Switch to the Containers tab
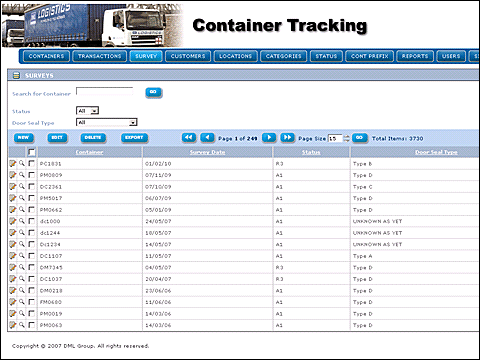This screenshot has height=360, width=480. [46, 56]
